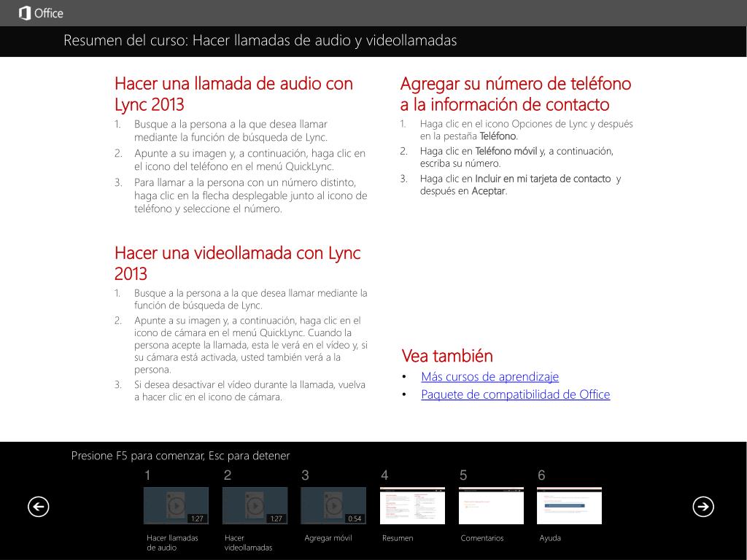Screen dimensions: 747x560
Task: Click the Ayuda label below thumbnail
Action: point(550,538)
